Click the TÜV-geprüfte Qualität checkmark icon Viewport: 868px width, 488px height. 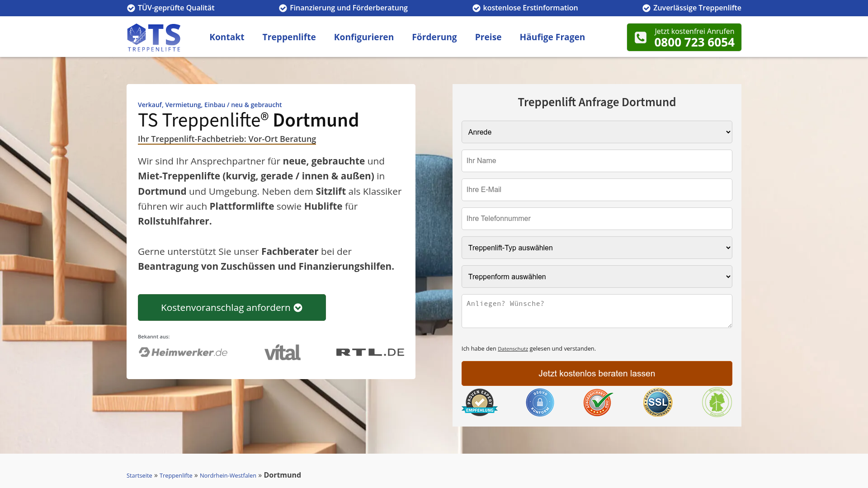click(131, 8)
